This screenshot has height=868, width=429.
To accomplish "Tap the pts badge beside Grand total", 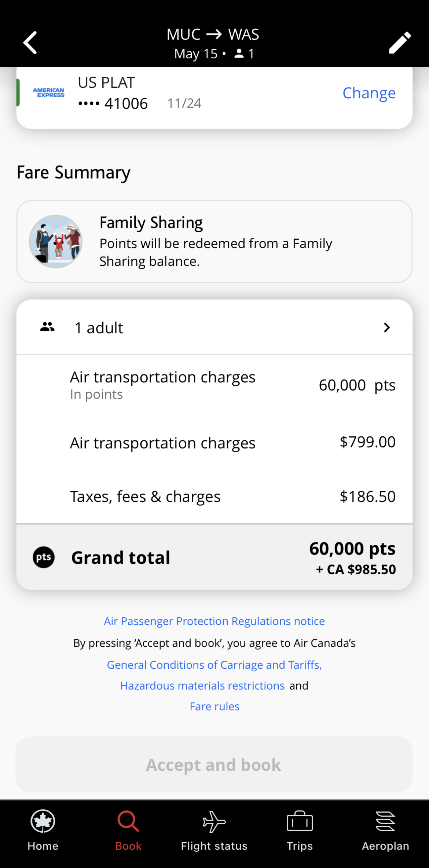I will [x=44, y=557].
